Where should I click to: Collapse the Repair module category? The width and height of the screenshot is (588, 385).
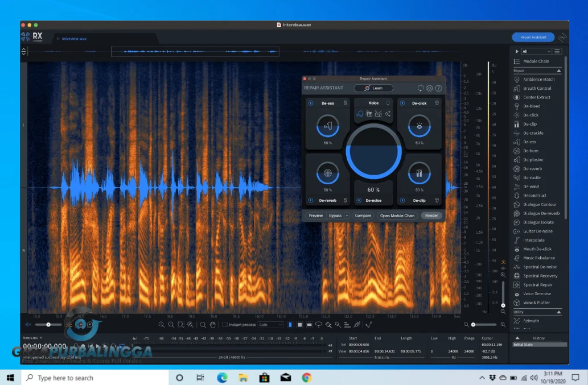pos(559,71)
